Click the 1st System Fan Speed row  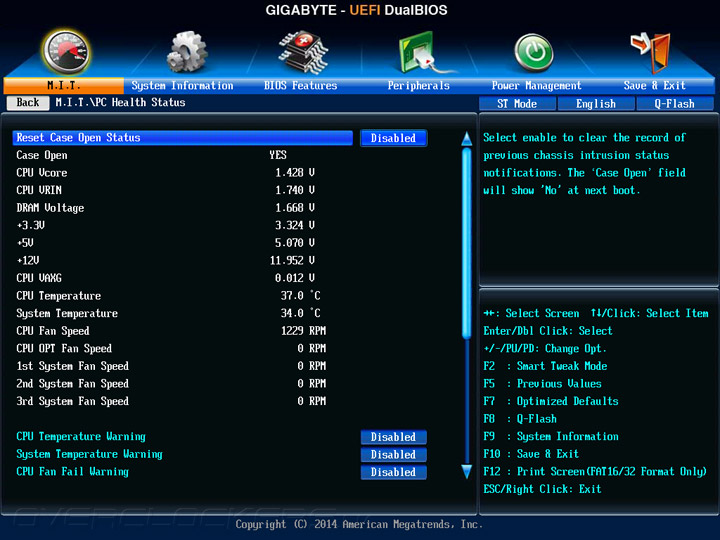tap(171, 366)
